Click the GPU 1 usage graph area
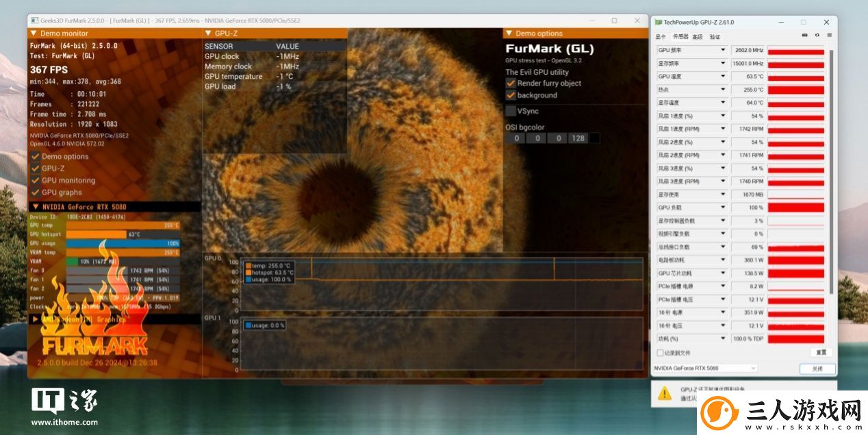The height and width of the screenshot is (435, 868). (x=442, y=343)
